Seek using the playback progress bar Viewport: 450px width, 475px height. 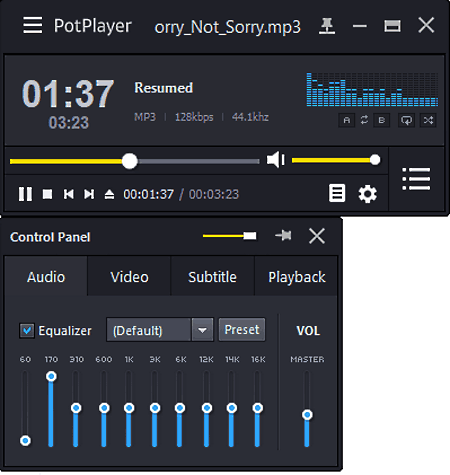coord(134,161)
